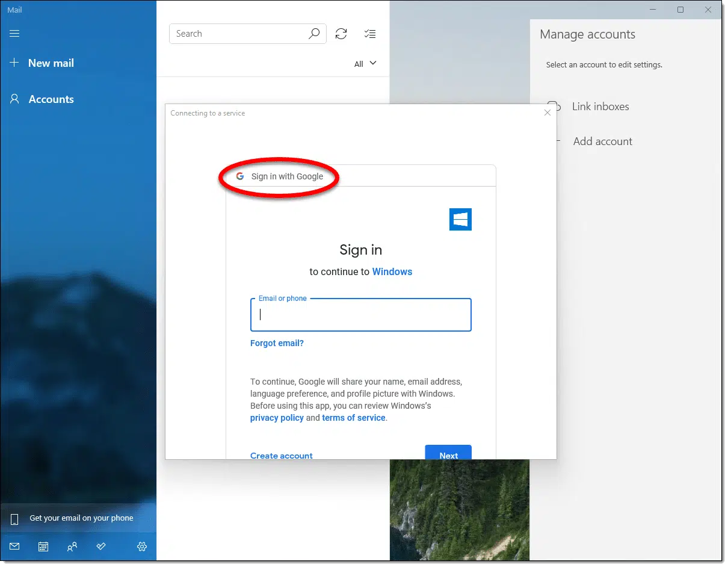
Task: Click "Select an account to edit settings." text
Action: click(x=604, y=64)
